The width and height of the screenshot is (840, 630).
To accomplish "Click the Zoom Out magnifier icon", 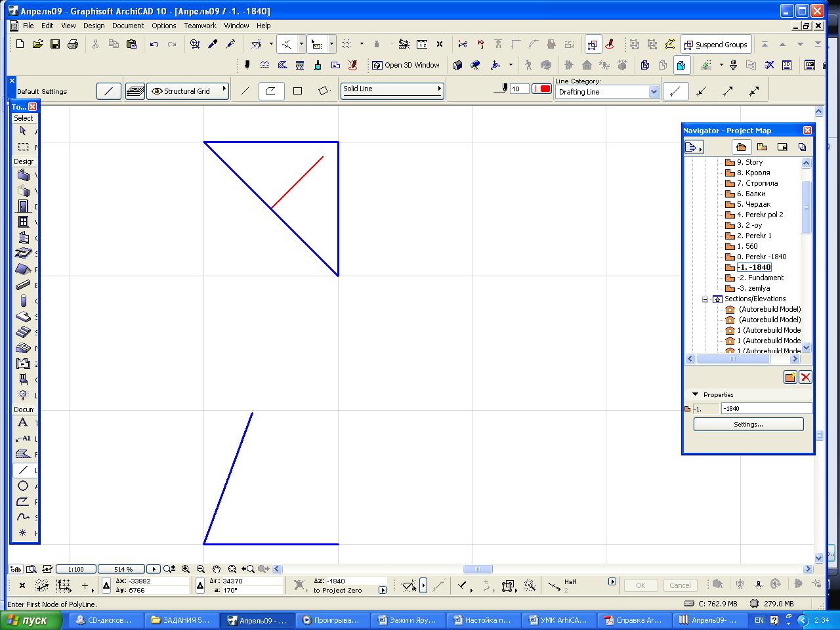I will [201, 569].
